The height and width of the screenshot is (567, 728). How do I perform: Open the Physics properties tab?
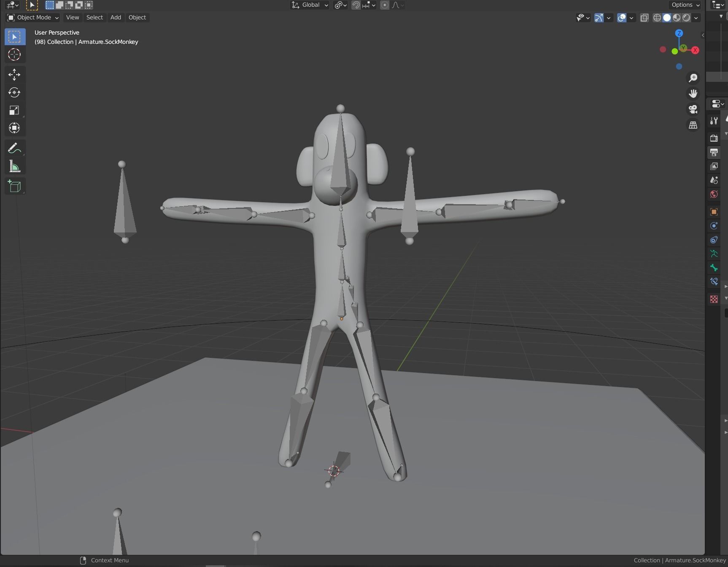coord(714,226)
